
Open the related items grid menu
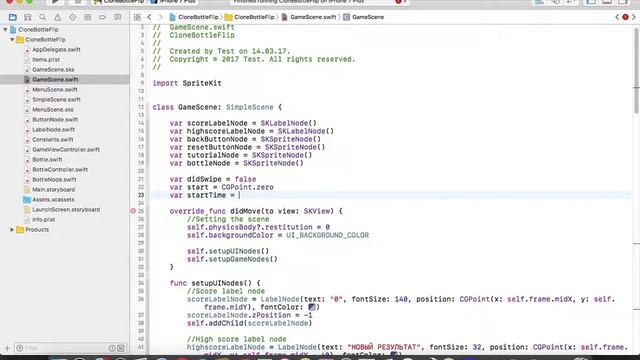(x=137, y=17)
